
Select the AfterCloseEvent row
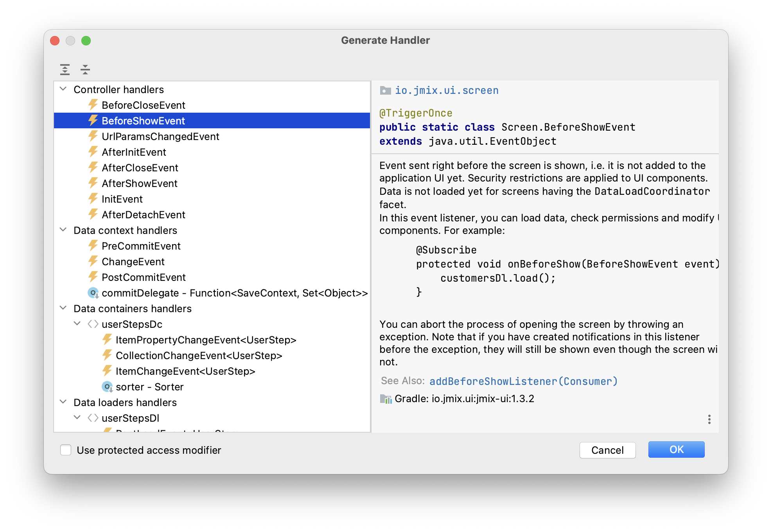pos(212,167)
